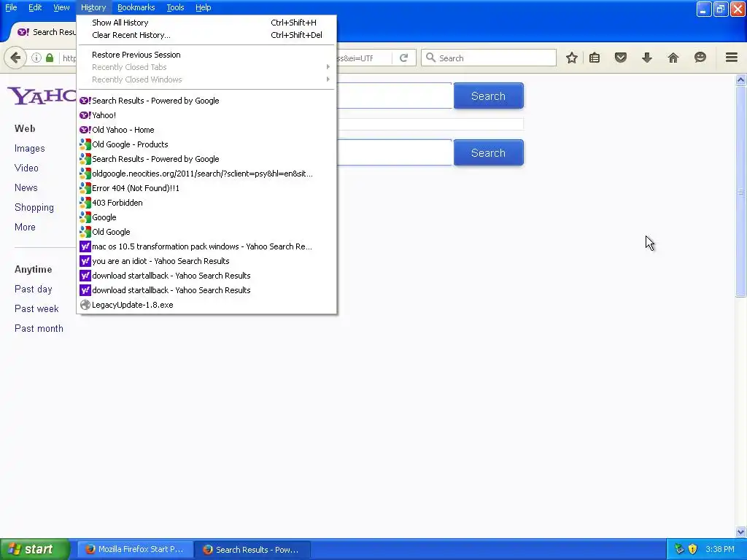Click the taskbar clock showing 3:38 PM
747x560 pixels.
[720, 549]
